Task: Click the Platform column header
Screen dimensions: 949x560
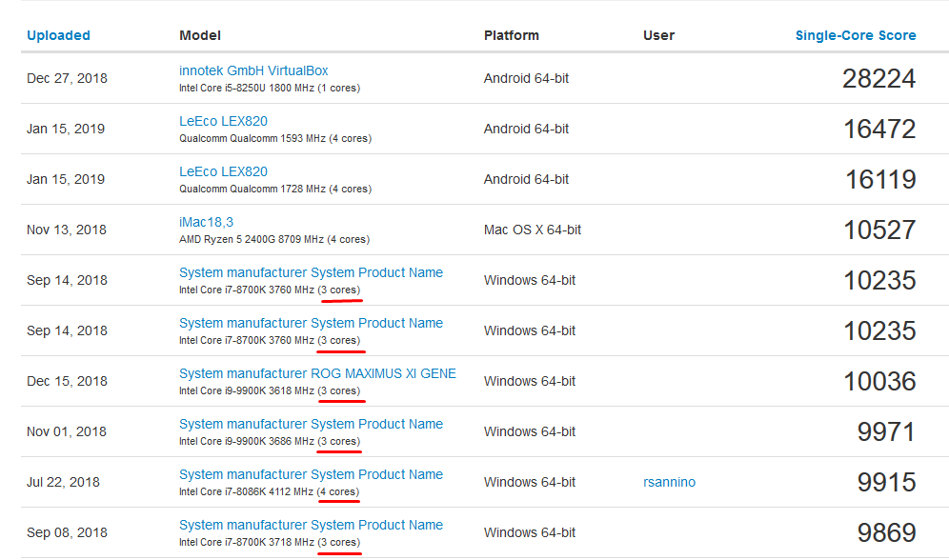Action: click(x=511, y=35)
